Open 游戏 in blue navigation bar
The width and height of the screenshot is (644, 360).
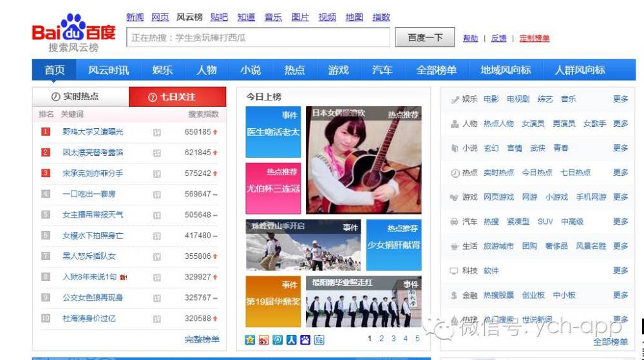[338, 70]
